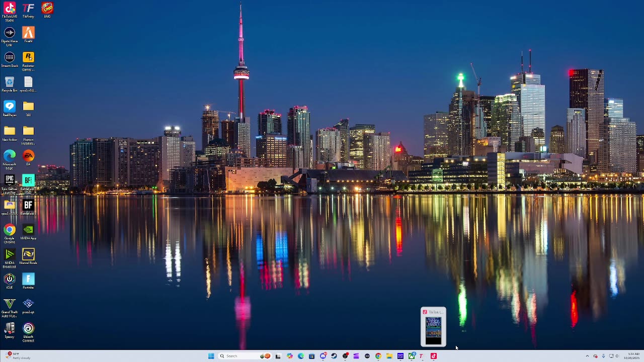Open Steam from the taskbar

click(334, 356)
